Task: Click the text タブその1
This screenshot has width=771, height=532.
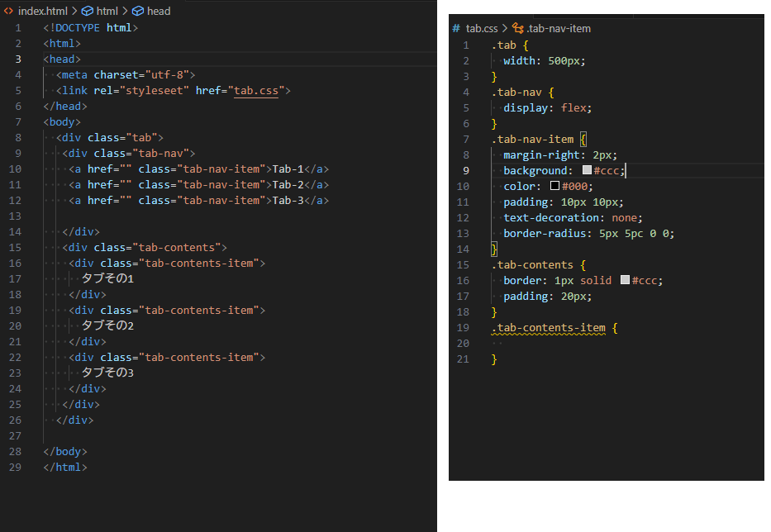Action: pyautogui.click(x=107, y=278)
